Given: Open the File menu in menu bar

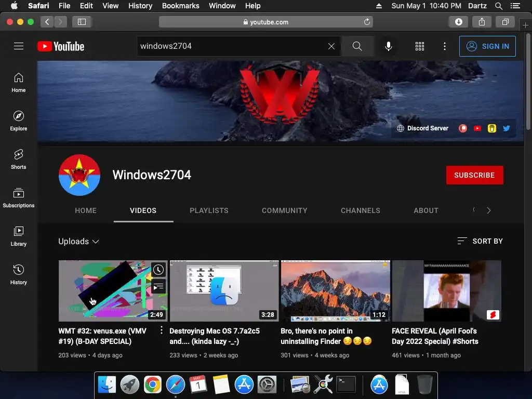Looking at the screenshot, I should (64, 6).
